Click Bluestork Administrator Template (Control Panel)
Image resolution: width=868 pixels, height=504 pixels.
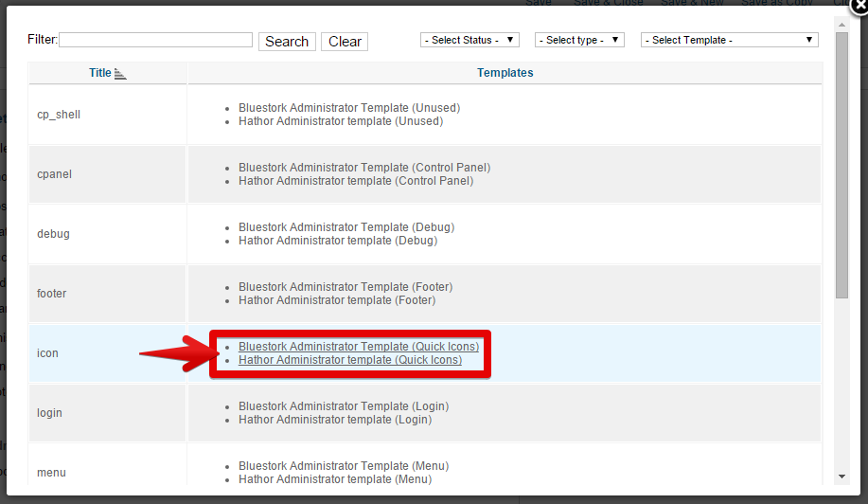(364, 168)
